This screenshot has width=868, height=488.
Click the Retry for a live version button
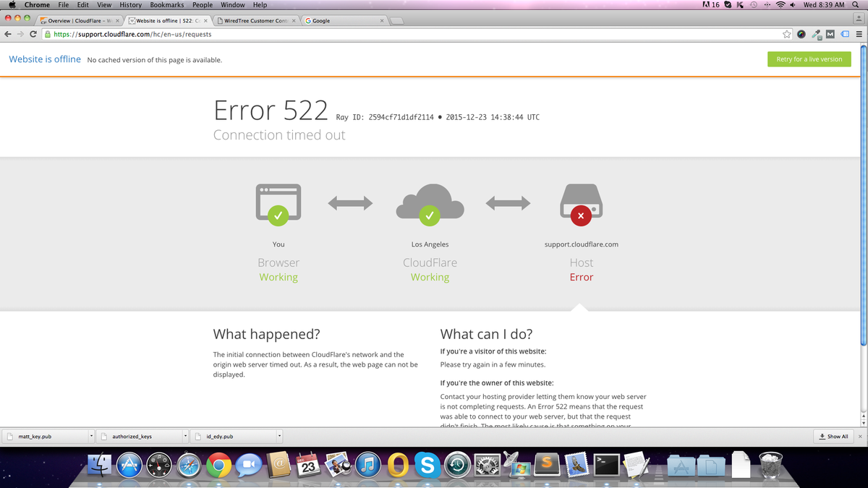[809, 59]
